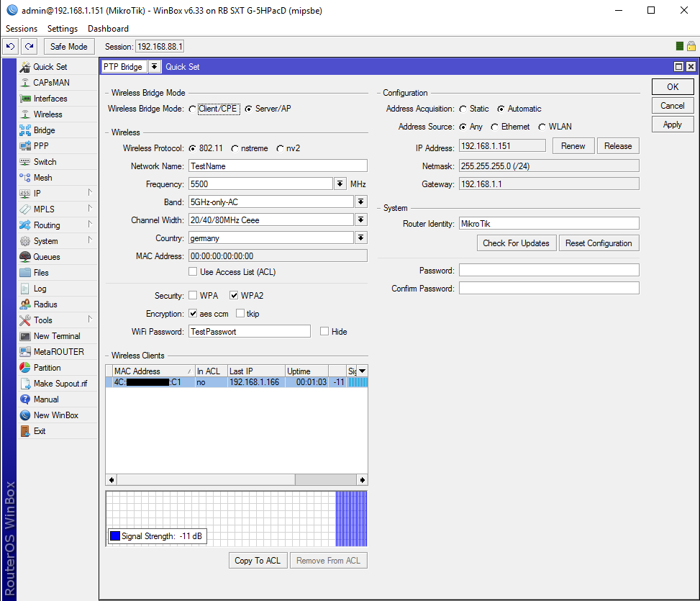Click the Network Name input field
This screenshot has height=601, width=700.
pyautogui.click(x=278, y=166)
